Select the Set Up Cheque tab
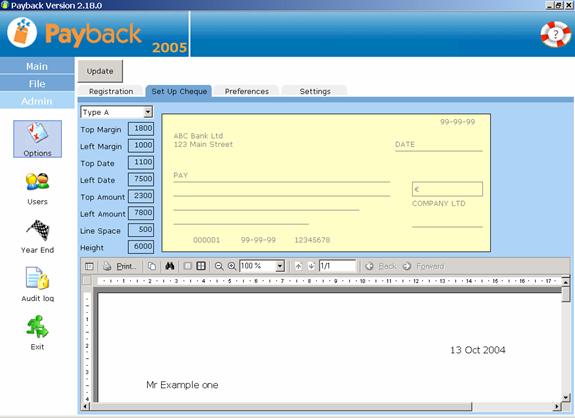The image size is (575, 418). (x=179, y=91)
